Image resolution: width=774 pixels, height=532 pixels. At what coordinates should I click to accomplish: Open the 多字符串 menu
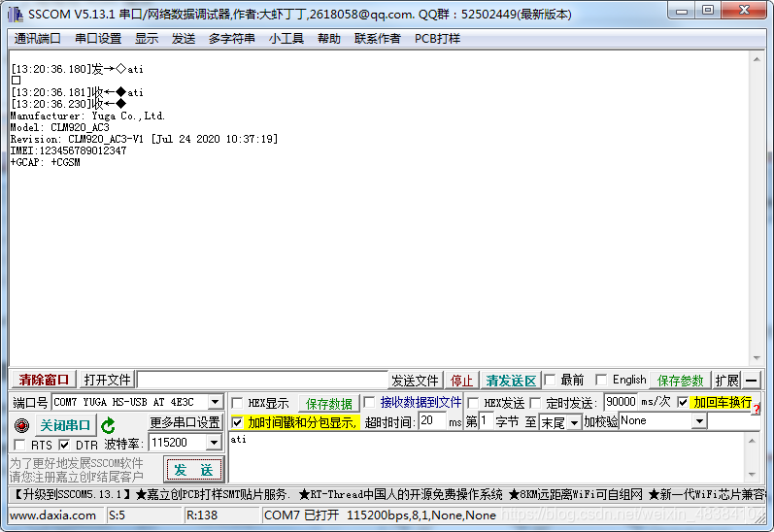pyautogui.click(x=231, y=39)
